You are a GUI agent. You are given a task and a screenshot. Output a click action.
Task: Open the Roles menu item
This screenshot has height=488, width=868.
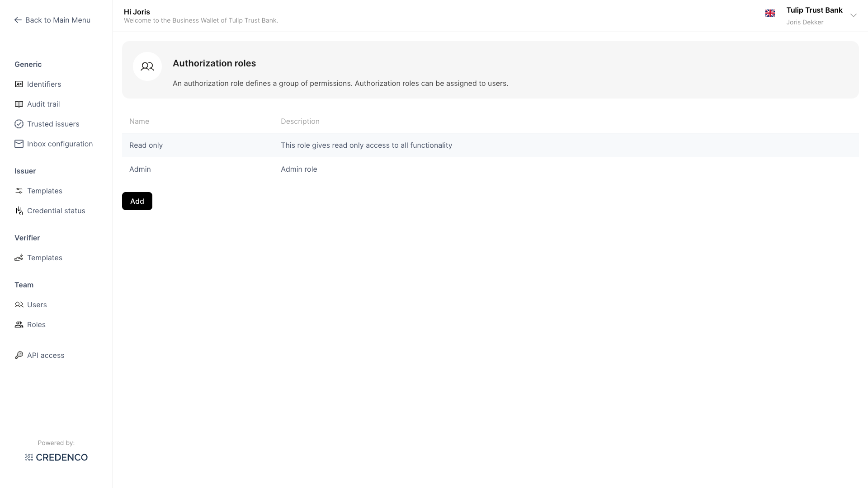point(36,325)
